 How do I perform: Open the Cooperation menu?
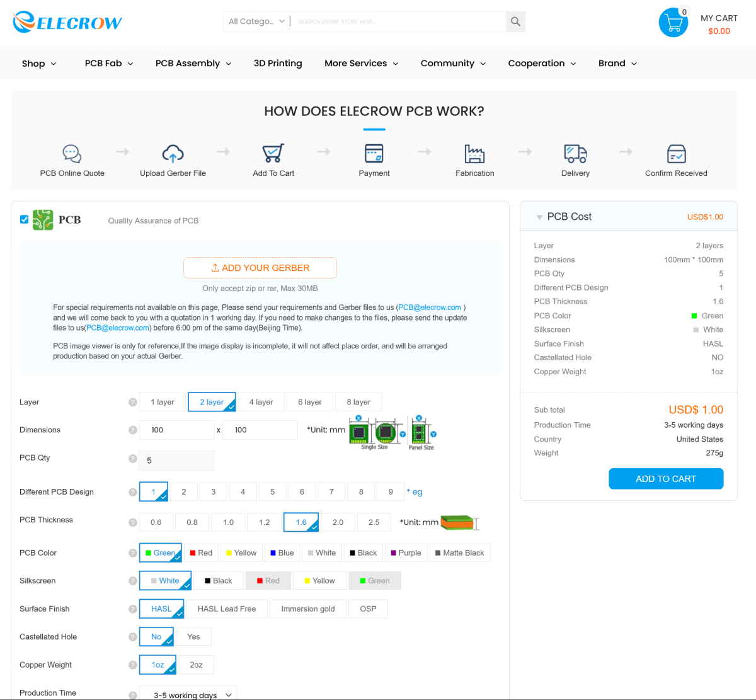(542, 64)
